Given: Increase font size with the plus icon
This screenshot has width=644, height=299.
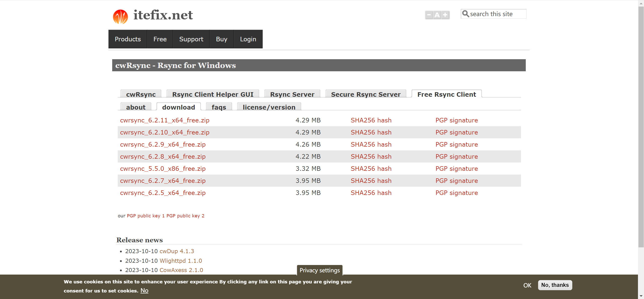Looking at the screenshot, I should (446, 15).
